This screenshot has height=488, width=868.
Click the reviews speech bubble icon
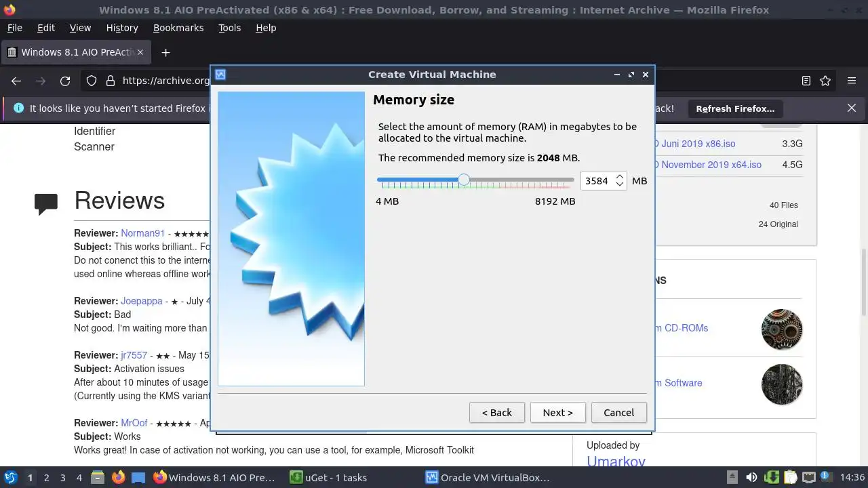point(46,204)
